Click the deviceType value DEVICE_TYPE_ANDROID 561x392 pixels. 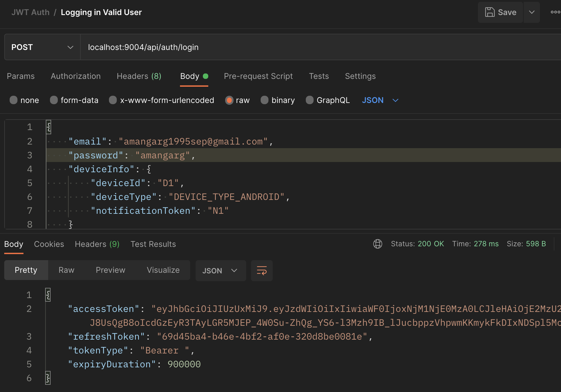(x=227, y=197)
